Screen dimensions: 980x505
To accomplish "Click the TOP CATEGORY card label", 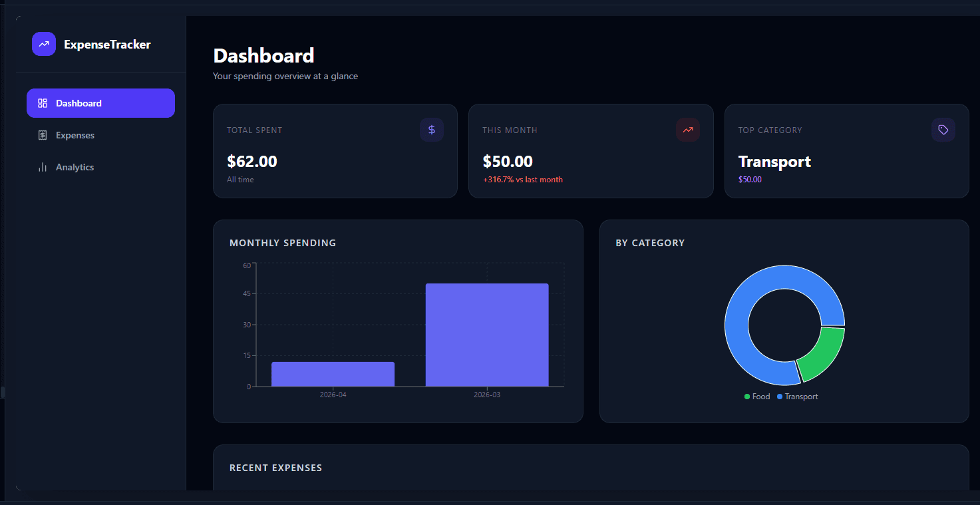I will pos(770,130).
